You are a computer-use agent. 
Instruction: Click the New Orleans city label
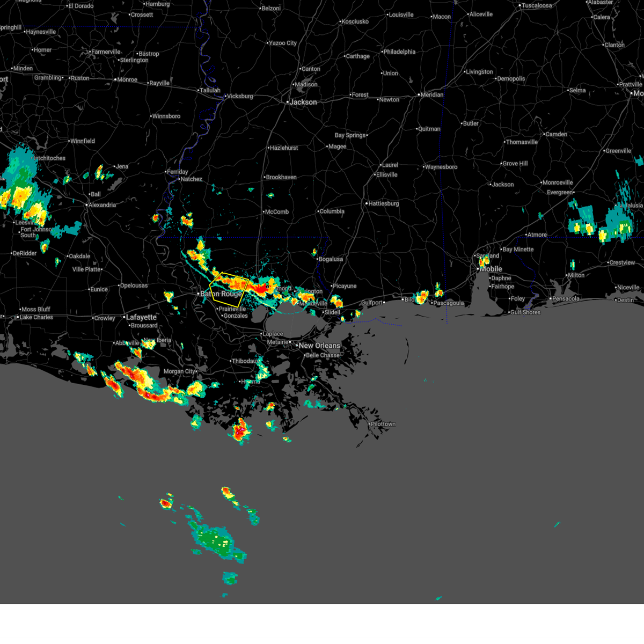pos(319,346)
